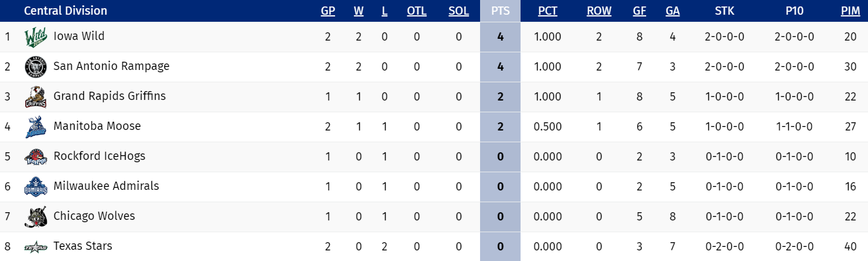This screenshot has width=868, height=261.
Task: Sort standings by GP column
Action: click(x=327, y=11)
